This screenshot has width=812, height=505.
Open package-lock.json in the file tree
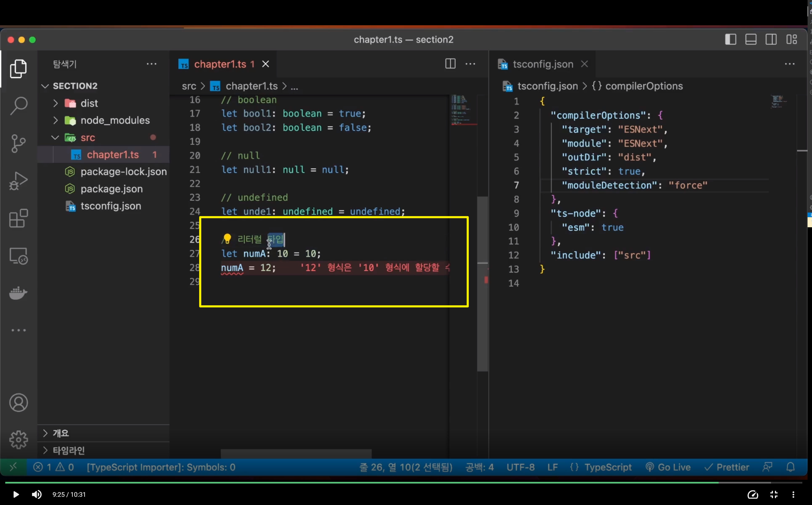pos(103,172)
